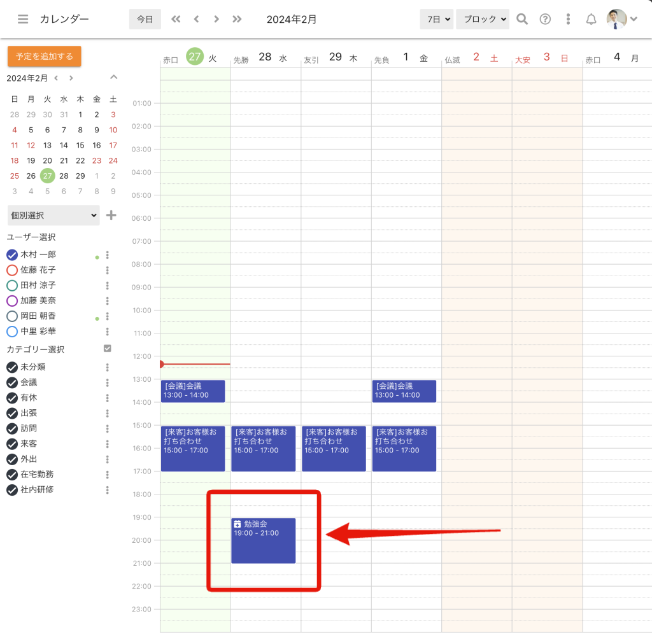Click the search magnifier icon

(x=522, y=19)
